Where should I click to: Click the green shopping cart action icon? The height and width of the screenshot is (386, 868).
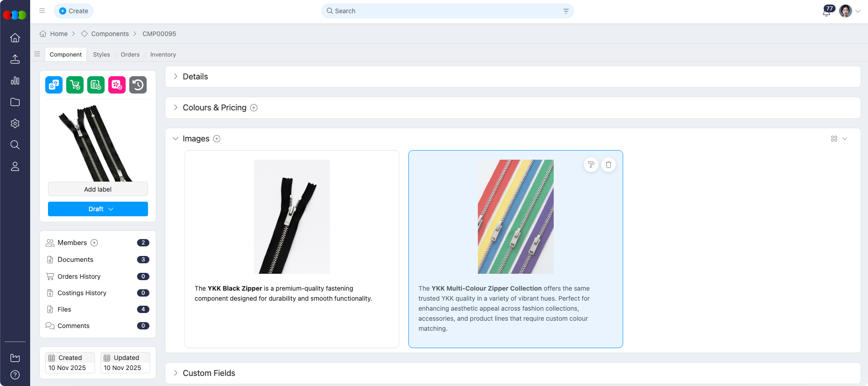click(x=75, y=85)
